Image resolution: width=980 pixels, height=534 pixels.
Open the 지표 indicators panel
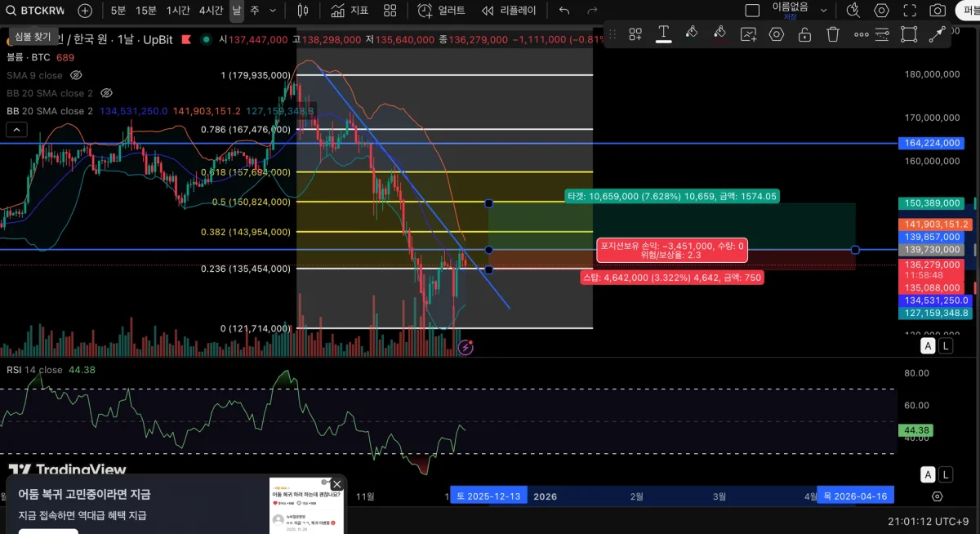coord(350,11)
